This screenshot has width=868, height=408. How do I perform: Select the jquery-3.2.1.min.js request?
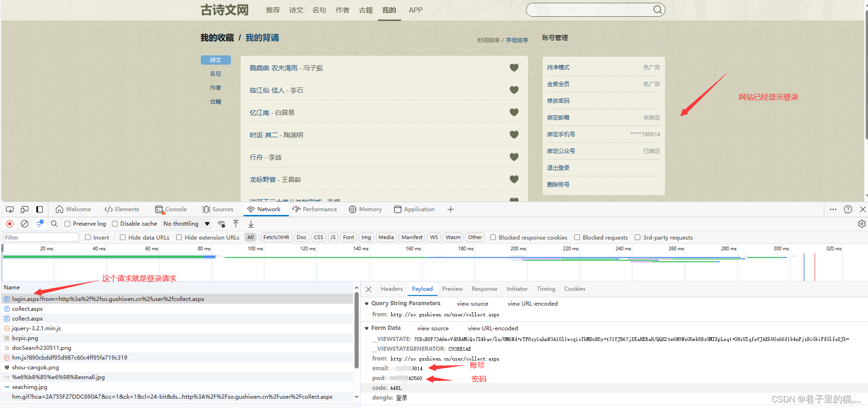pyautogui.click(x=177, y=328)
